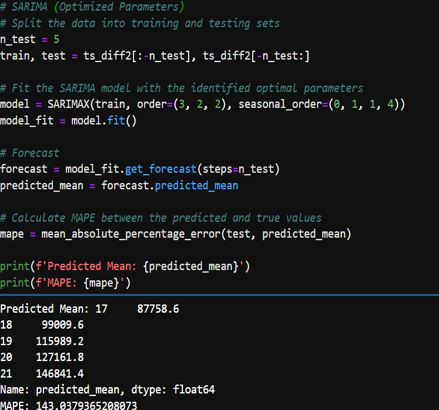Click output row '19 115989.2'
Image resolution: width=439 pixels, height=410 pixels.
click(42, 341)
